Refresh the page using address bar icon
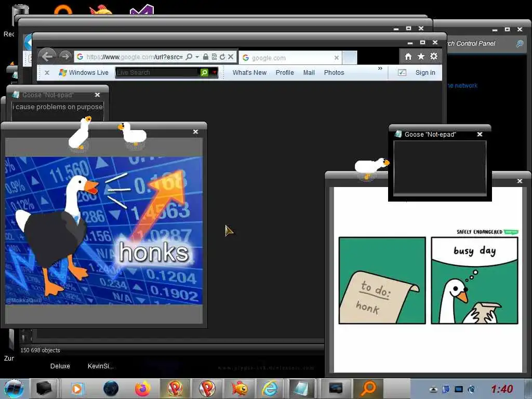 (x=222, y=57)
